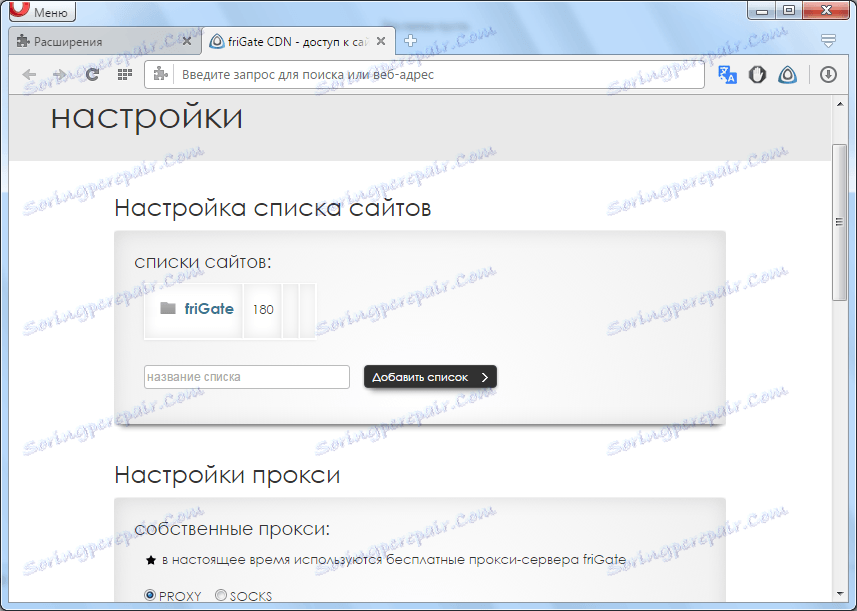Open the Speed Dial grid icon
This screenshot has width=857, height=611.
click(125, 74)
